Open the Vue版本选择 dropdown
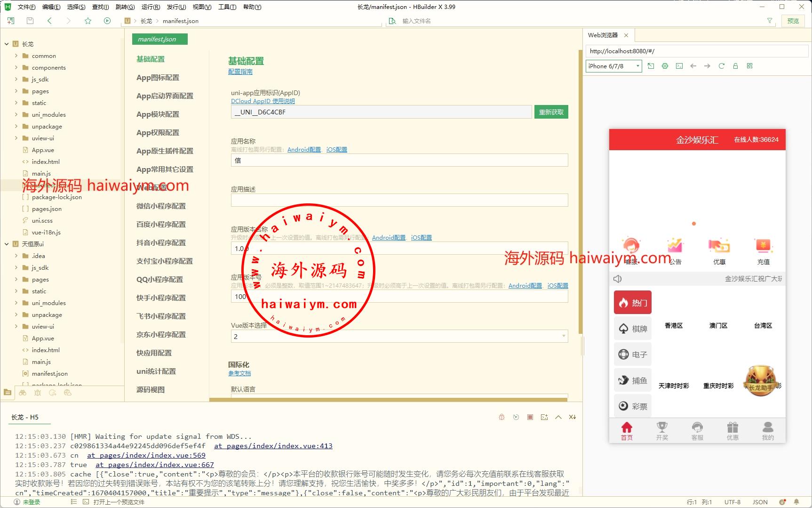 tap(399, 336)
